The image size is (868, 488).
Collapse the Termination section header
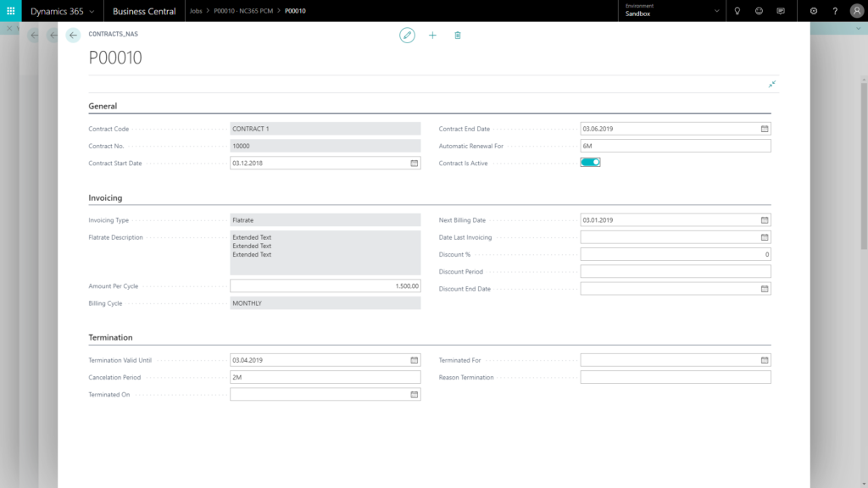[x=111, y=337]
